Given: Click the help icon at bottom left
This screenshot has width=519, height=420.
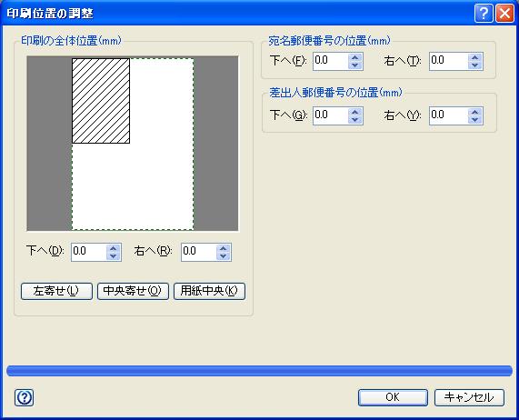Looking at the screenshot, I should (24, 397).
